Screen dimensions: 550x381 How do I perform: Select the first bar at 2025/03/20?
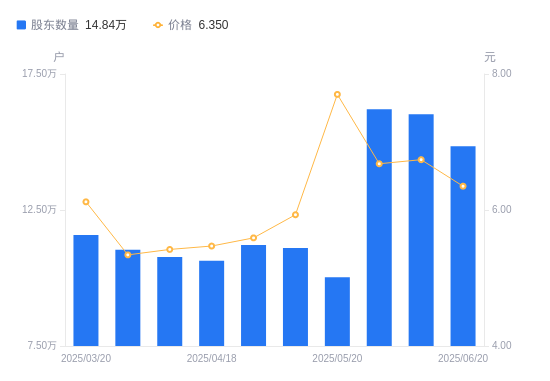point(86,290)
